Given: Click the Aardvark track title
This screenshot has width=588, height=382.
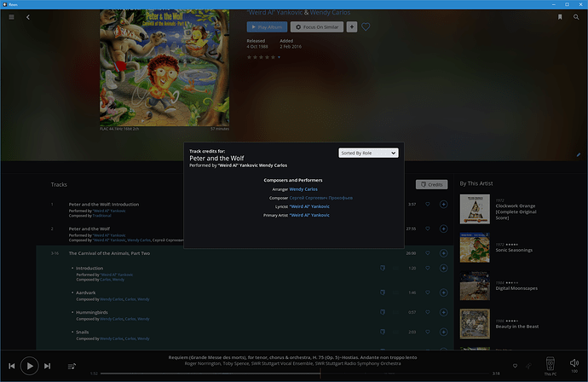Looking at the screenshot, I should coord(86,292).
